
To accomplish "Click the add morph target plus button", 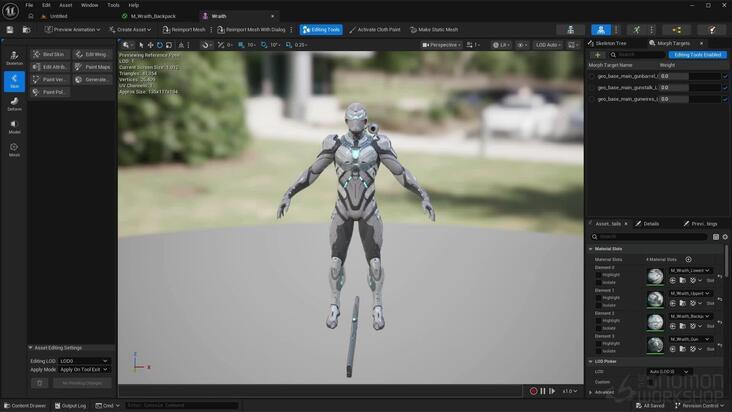I will point(598,55).
